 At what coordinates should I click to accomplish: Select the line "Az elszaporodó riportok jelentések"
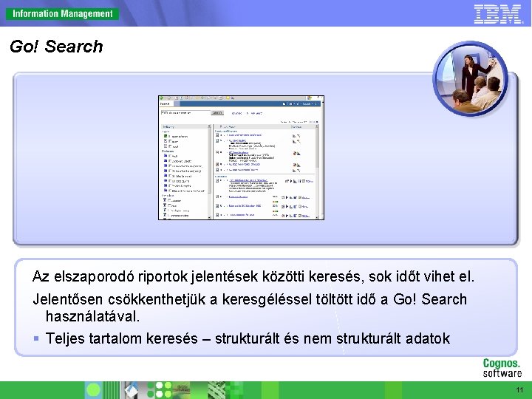253,276
